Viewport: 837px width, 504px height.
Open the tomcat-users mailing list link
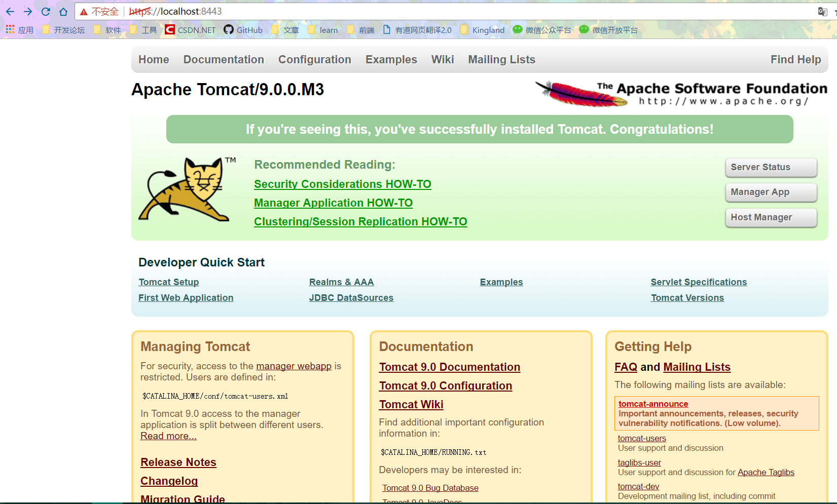click(642, 438)
